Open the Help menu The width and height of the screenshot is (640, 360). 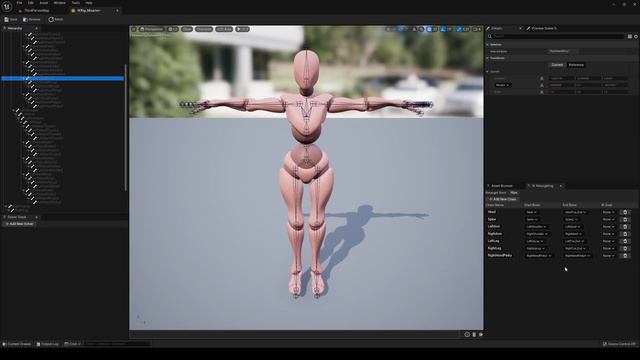(89, 3)
